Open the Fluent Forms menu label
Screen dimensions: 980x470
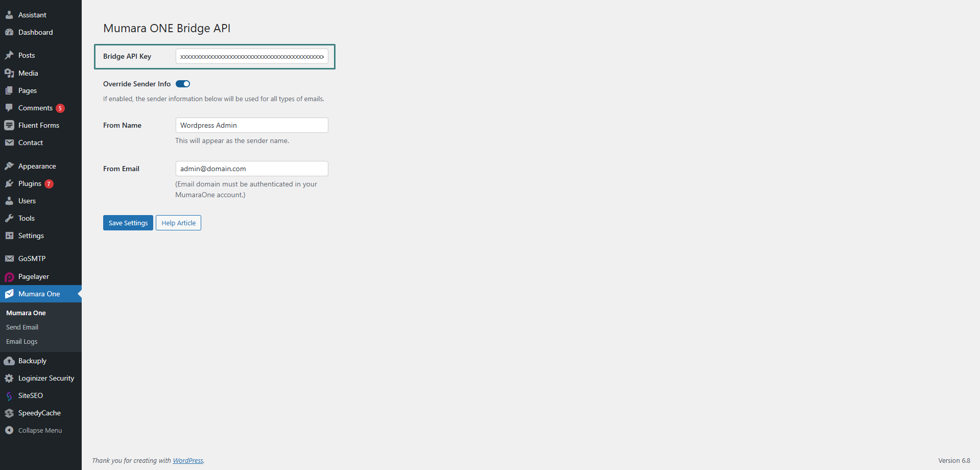coord(39,125)
